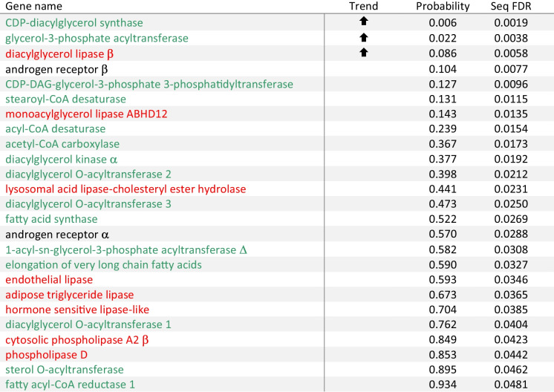Select CDP-DAG-glycerol-3-phosphate 3-phosphatidyltransferase row label
Screen dimensions: 554x392
pyautogui.click(x=149, y=84)
